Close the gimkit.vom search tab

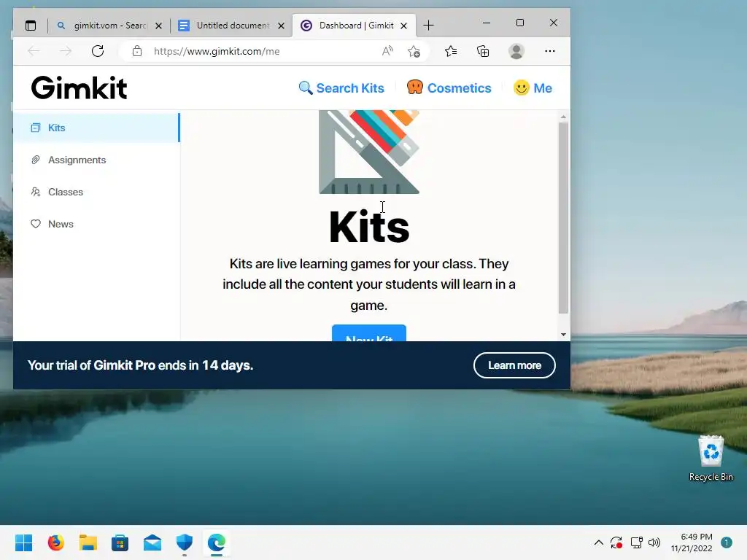(158, 26)
